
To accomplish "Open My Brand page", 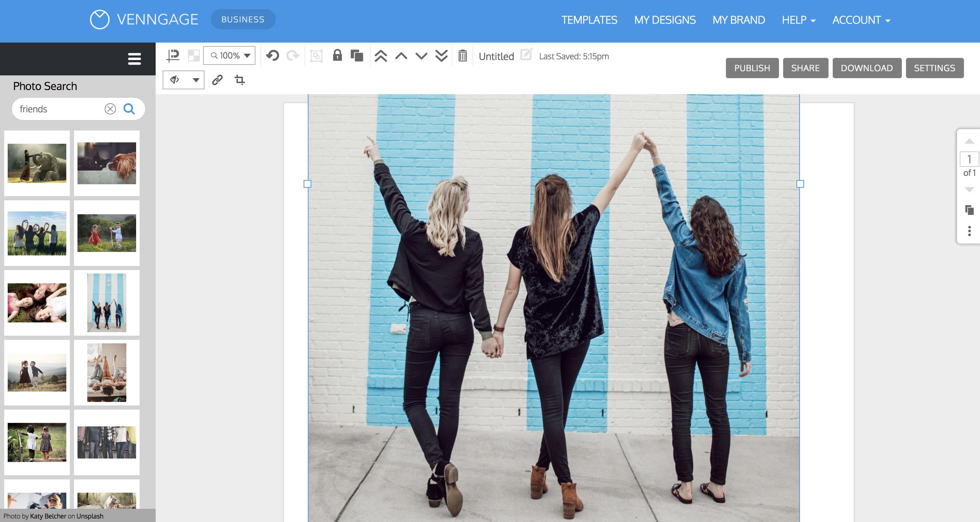I will [738, 20].
